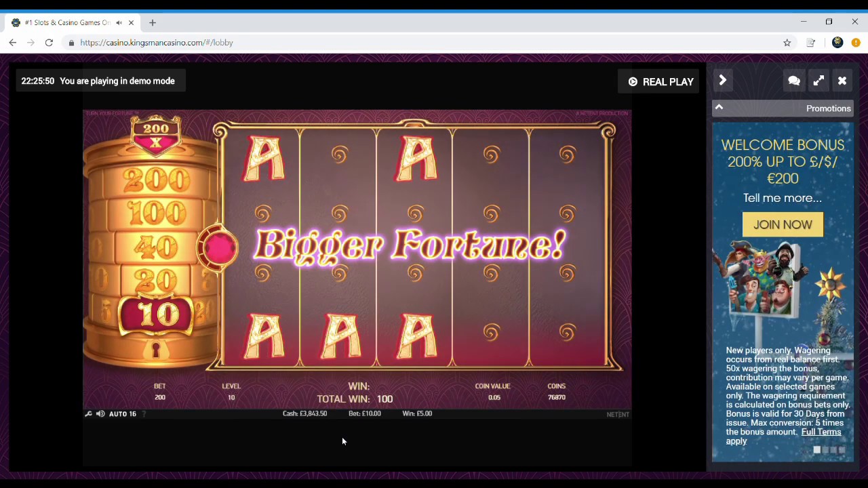Open the Tell me more link
Image resolution: width=868 pixels, height=488 pixels.
tap(783, 198)
